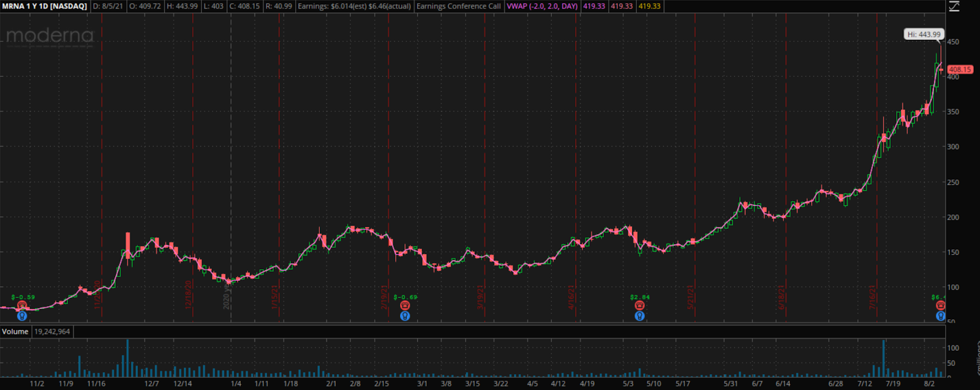
Task: Click the 300 price axis label
Action: coord(953,147)
